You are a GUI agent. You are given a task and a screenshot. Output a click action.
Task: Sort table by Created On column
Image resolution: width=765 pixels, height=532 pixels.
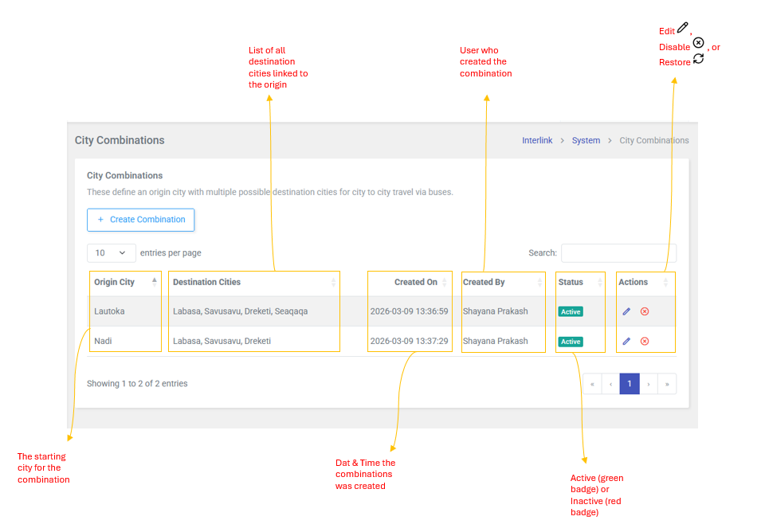click(415, 282)
